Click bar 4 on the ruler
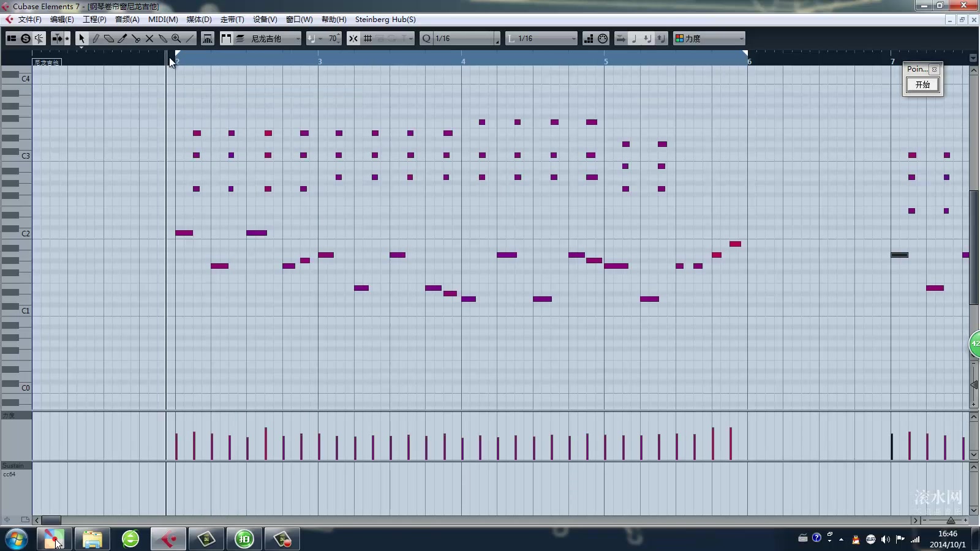 pos(463,61)
